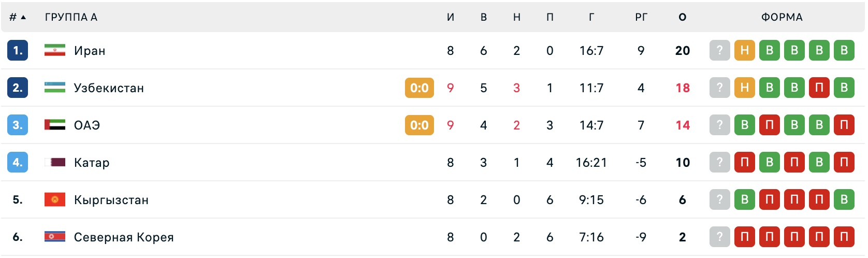Open Северная Корея's upcoming match question-mark icon

[719, 237]
